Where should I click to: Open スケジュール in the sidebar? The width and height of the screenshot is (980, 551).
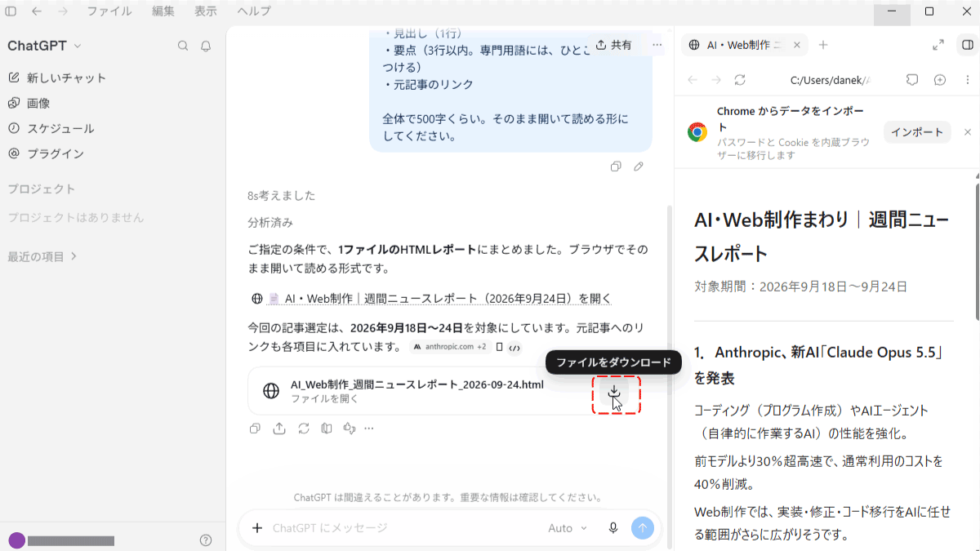click(51, 128)
